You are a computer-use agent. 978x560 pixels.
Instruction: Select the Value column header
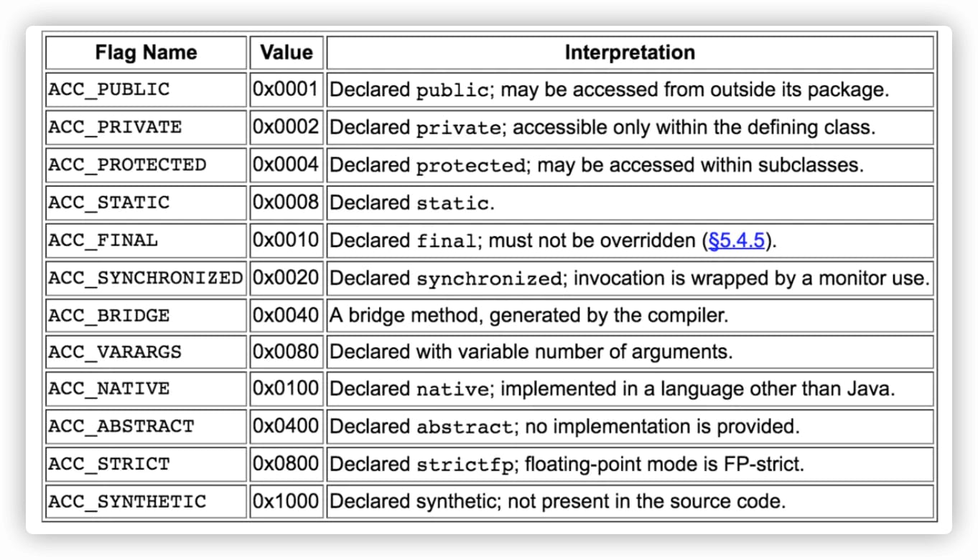click(x=287, y=52)
